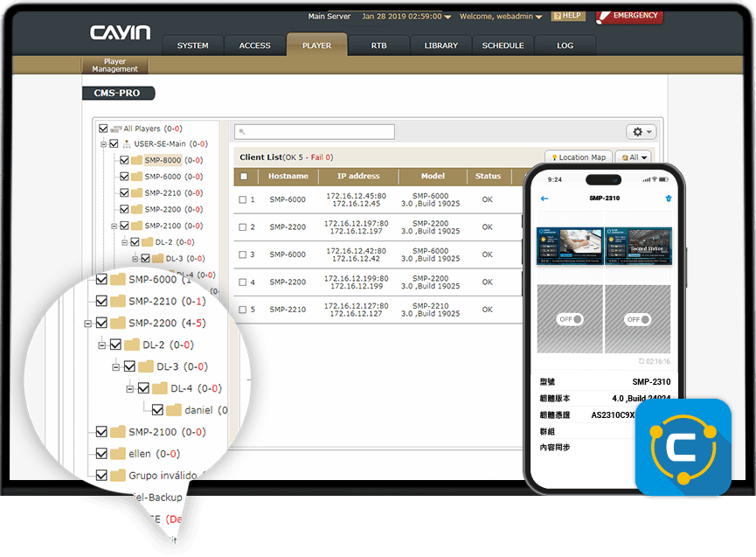Image resolution: width=756 pixels, height=557 pixels.
Task: Tap the phone battery status icon
Action: 664,179
